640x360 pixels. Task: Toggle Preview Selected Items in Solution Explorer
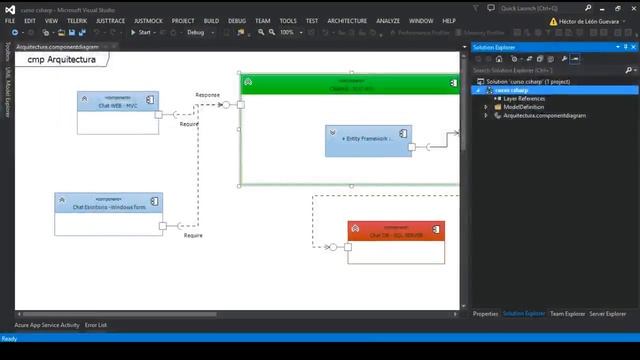575,59
